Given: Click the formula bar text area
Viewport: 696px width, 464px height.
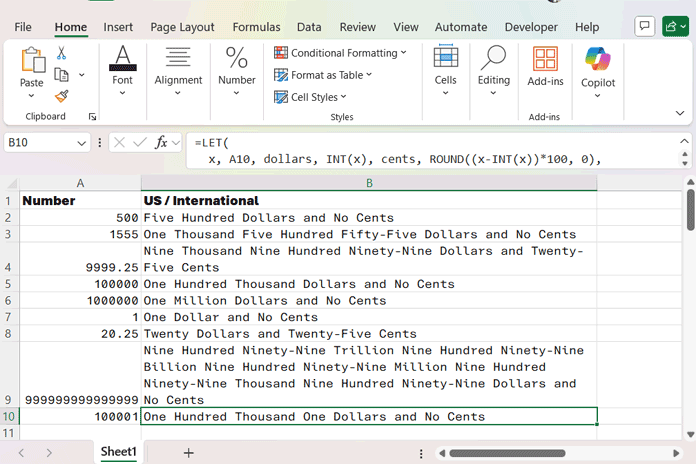Looking at the screenshot, I should (x=433, y=151).
